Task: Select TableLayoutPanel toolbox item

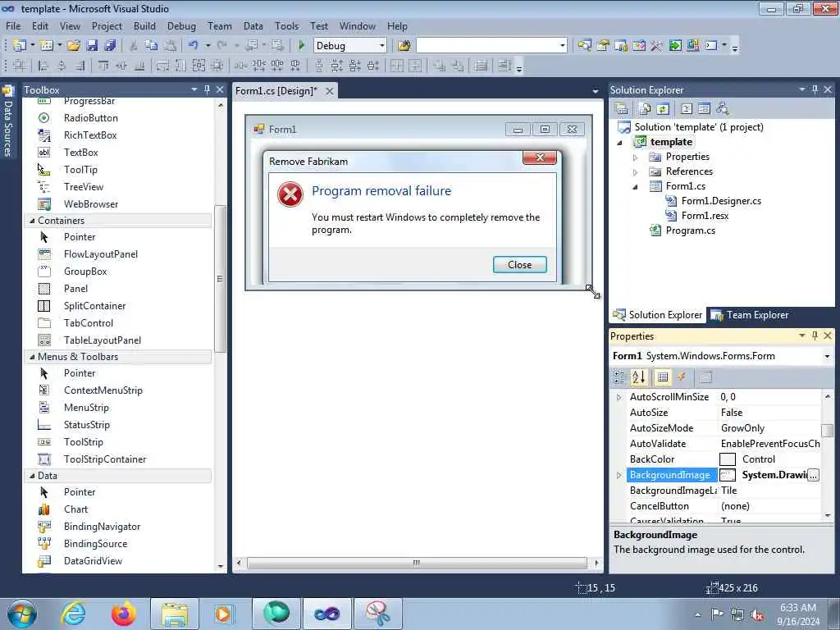Action: 103,340
